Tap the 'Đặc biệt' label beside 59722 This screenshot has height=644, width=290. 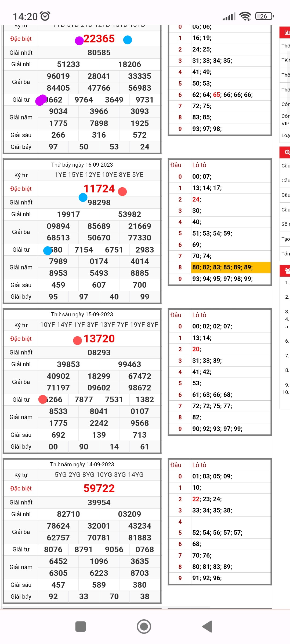[21, 489]
